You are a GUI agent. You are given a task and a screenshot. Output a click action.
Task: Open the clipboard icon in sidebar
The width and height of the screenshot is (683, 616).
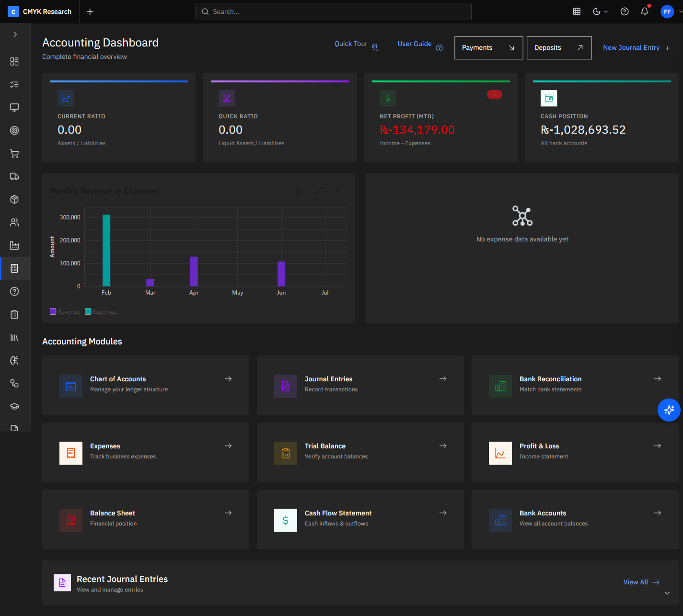click(x=14, y=314)
